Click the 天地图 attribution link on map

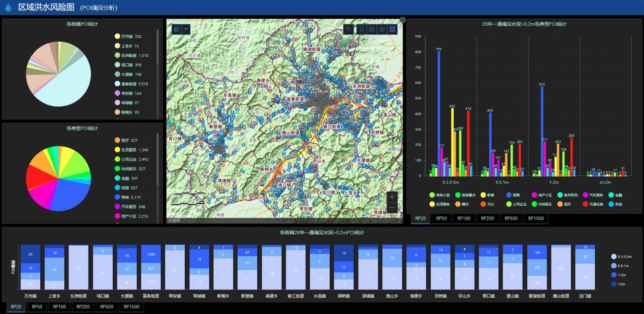[x=174, y=221]
